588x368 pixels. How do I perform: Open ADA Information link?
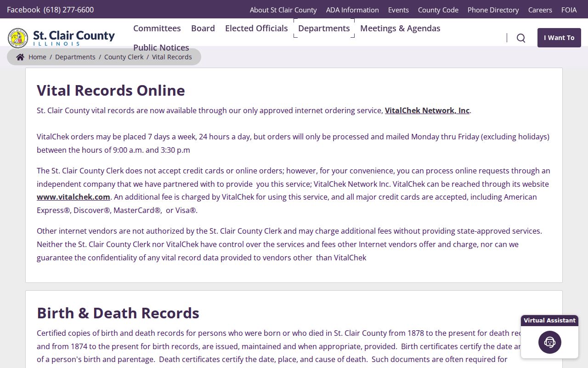tap(352, 10)
